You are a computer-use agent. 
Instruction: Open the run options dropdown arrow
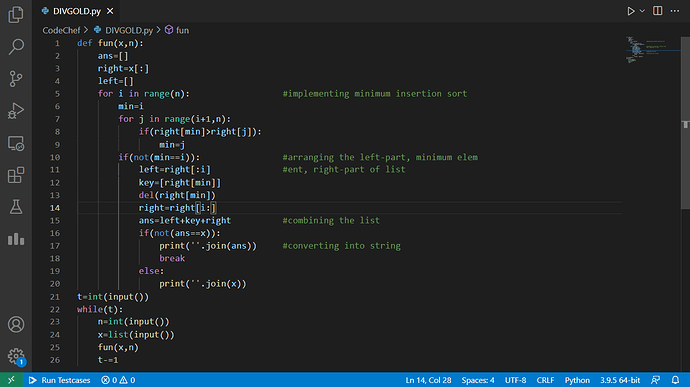642,11
